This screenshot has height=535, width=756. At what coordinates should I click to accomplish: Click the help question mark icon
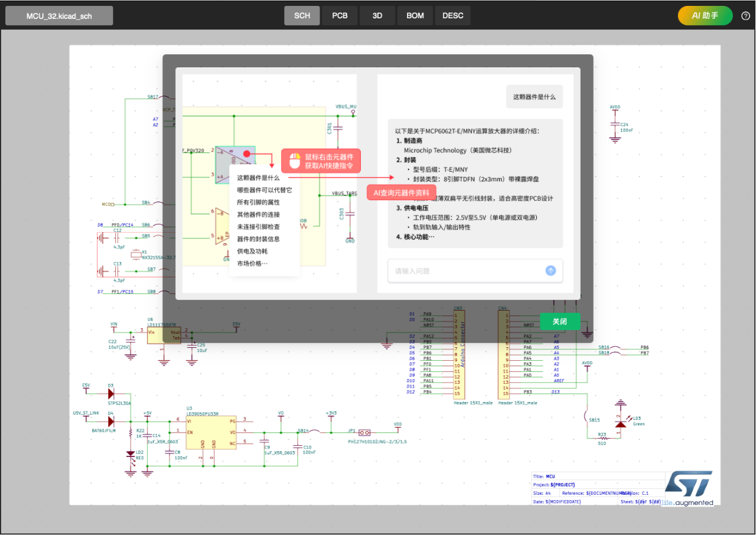point(745,16)
